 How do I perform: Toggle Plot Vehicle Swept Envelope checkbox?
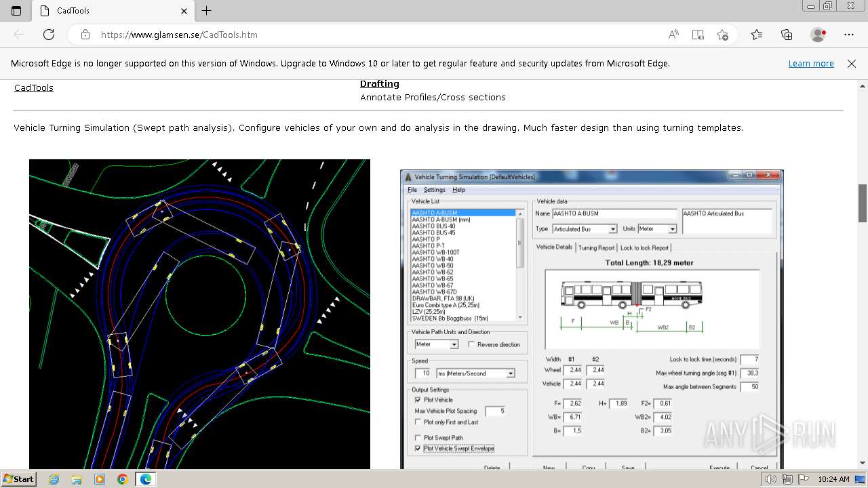coord(418,449)
